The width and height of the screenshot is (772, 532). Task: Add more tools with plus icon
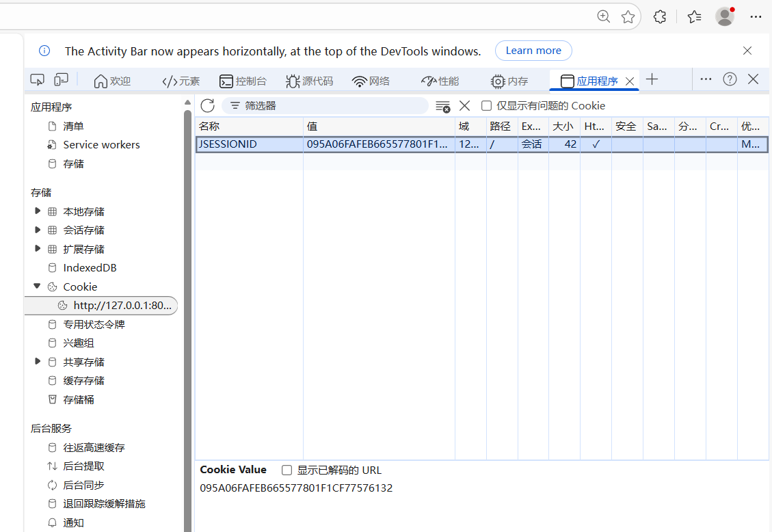point(652,79)
